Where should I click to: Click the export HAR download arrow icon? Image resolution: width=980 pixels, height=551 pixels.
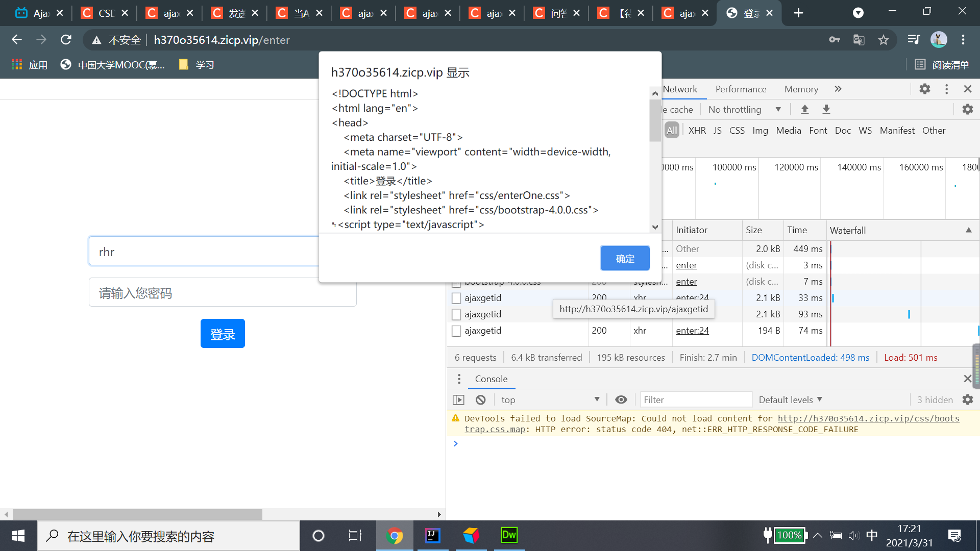click(826, 109)
